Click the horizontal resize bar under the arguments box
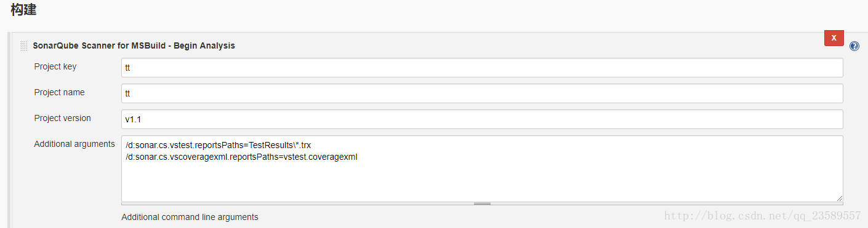Image resolution: width=868 pixels, height=228 pixels. coord(482,203)
